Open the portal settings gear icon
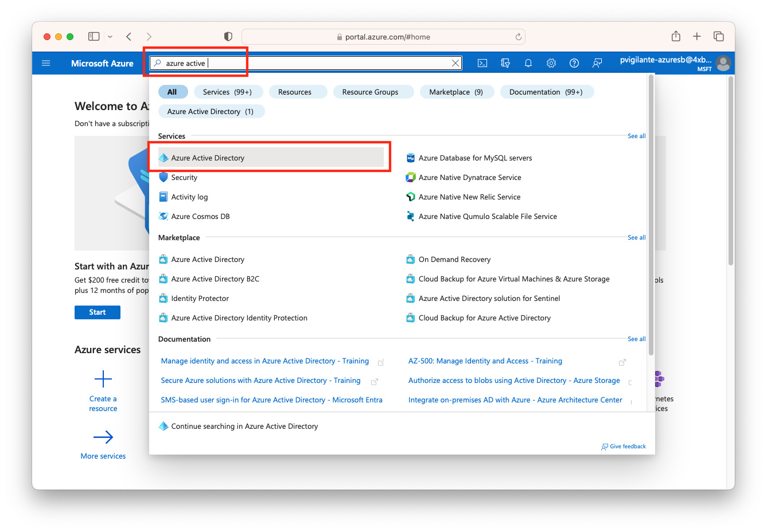 point(551,63)
